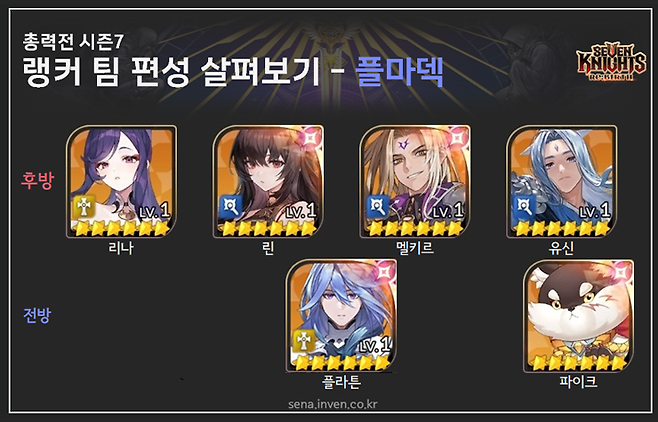The image size is (658, 422).
Task: Click Lina's gold cross class icon
Action: point(84,207)
